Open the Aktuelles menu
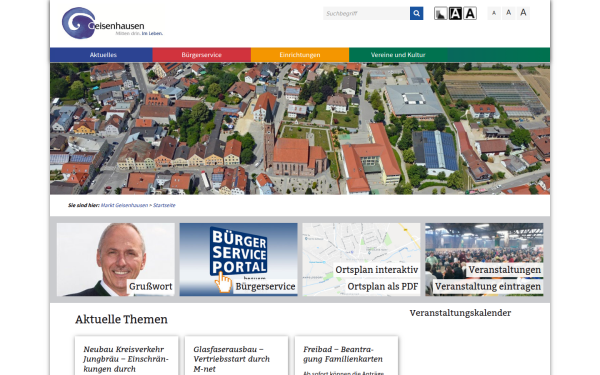Image resolution: width=600 pixels, height=375 pixels. (x=101, y=55)
